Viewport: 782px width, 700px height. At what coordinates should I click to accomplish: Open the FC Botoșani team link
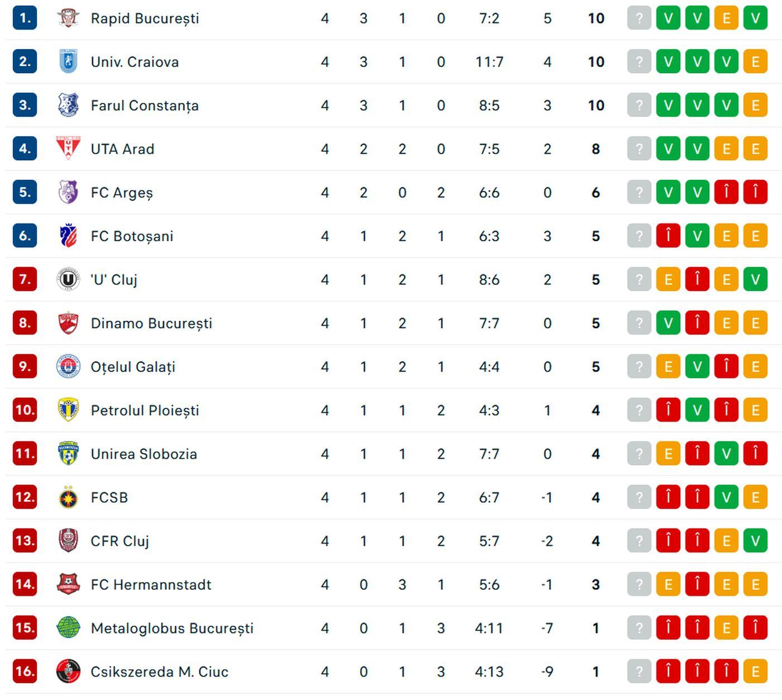pos(132,236)
